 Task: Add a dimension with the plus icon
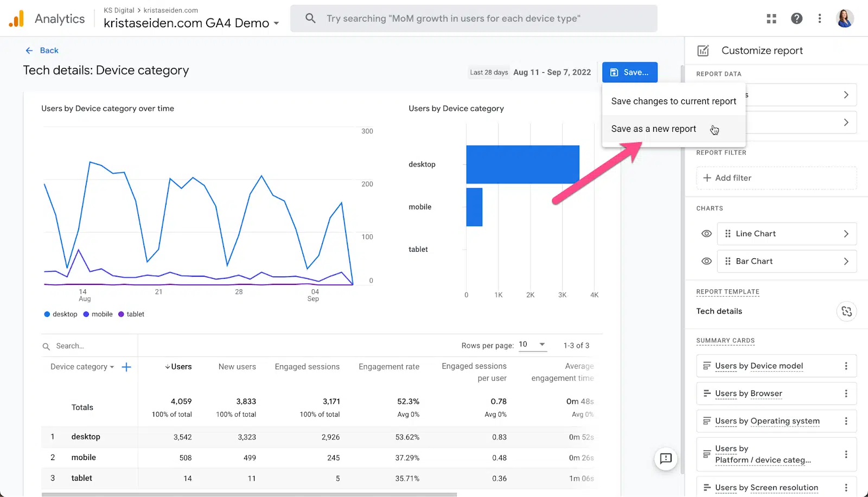(x=126, y=367)
